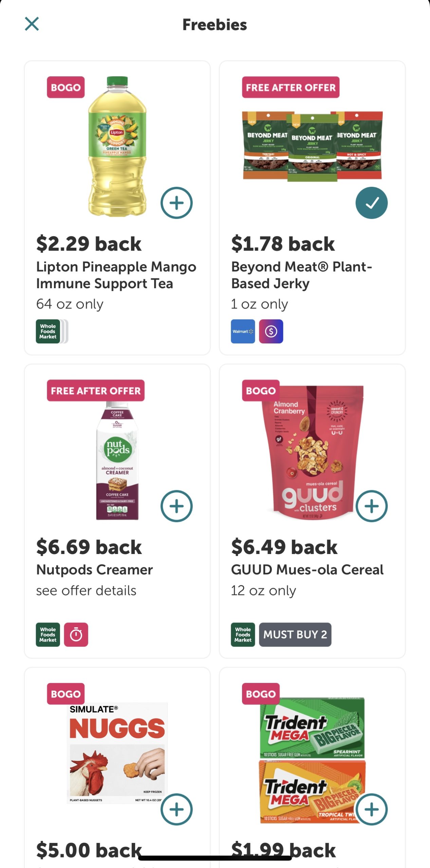
Task: Uncheck the added checkmark on Beyond Meat Jerky
Action: [x=372, y=202]
